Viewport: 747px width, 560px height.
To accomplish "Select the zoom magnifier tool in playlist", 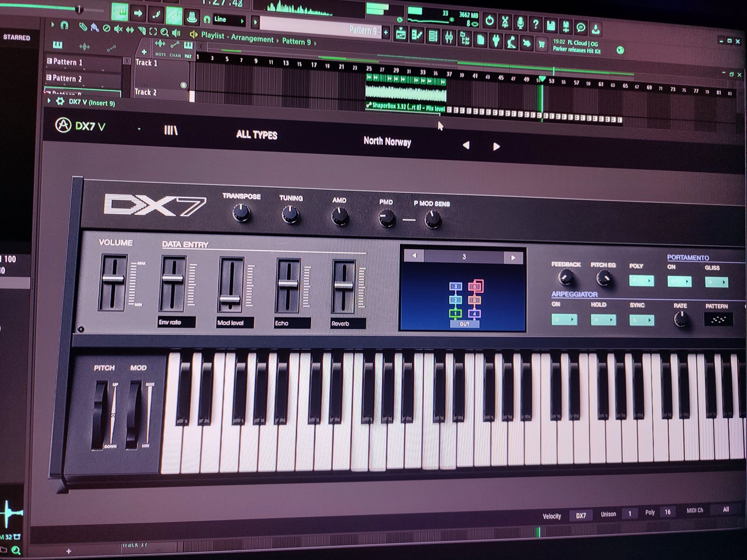I will [x=164, y=32].
